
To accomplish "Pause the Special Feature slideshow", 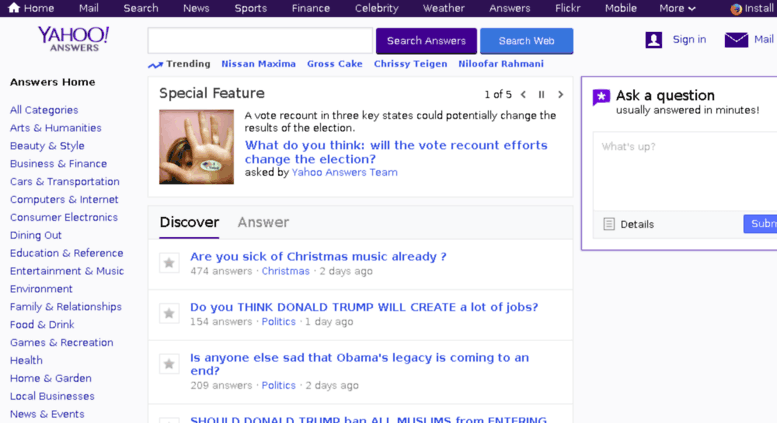I will (541, 94).
